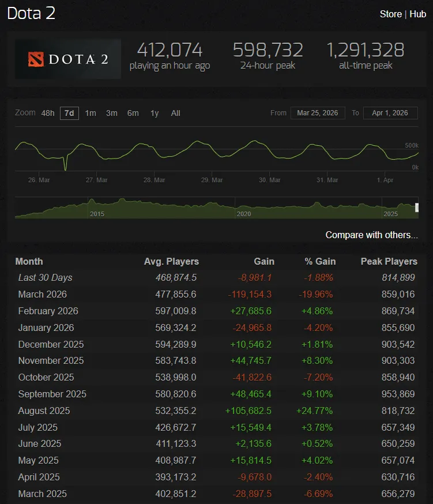This screenshot has width=433, height=504.
Task: Click 2025 mark in navigator timeline
Action: (390, 214)
